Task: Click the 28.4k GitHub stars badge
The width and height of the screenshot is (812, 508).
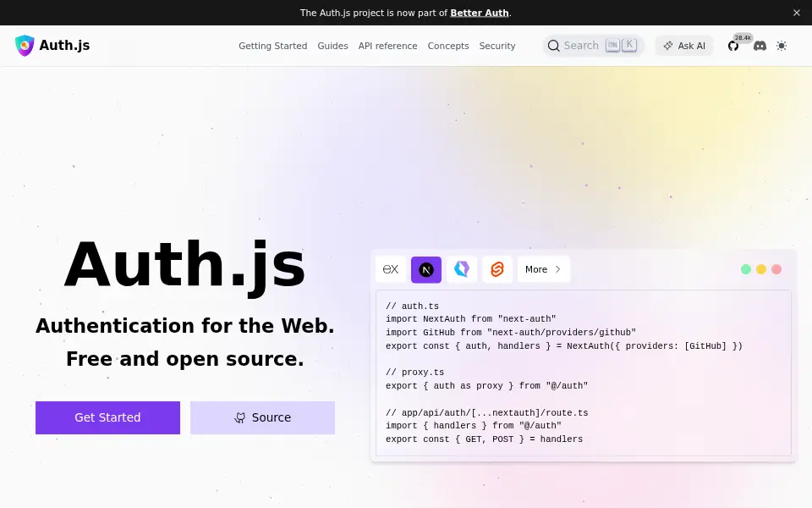Action: coord(743,38)
